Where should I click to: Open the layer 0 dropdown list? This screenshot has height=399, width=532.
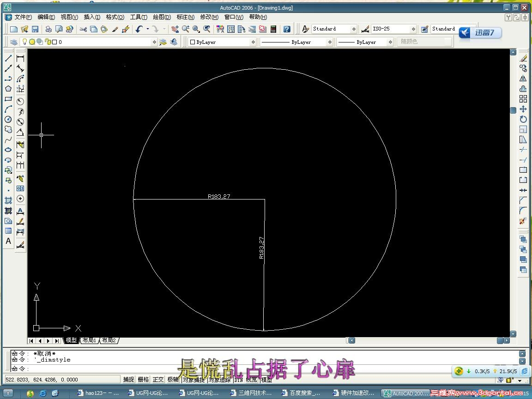pos(154,42)
